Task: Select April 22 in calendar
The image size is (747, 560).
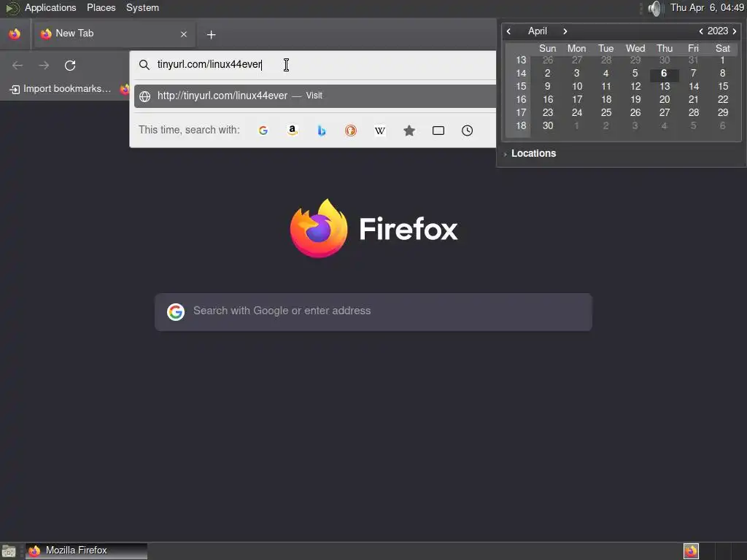Action: click(723, 99)
